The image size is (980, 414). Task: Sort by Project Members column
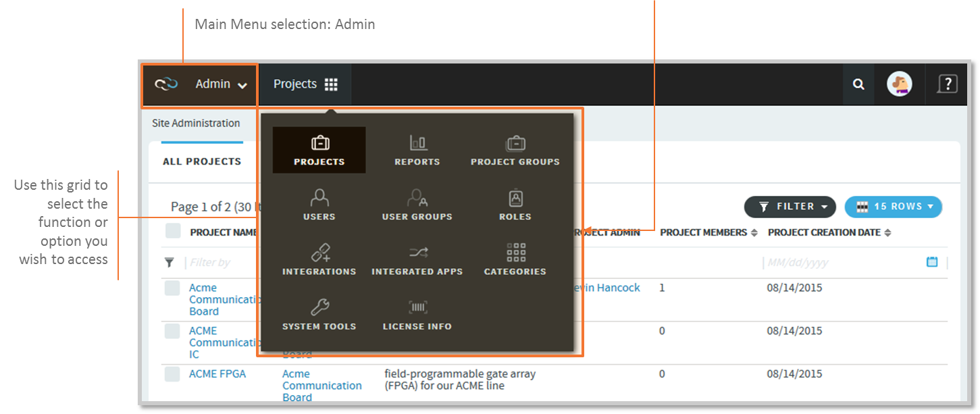tap(708, 232)
